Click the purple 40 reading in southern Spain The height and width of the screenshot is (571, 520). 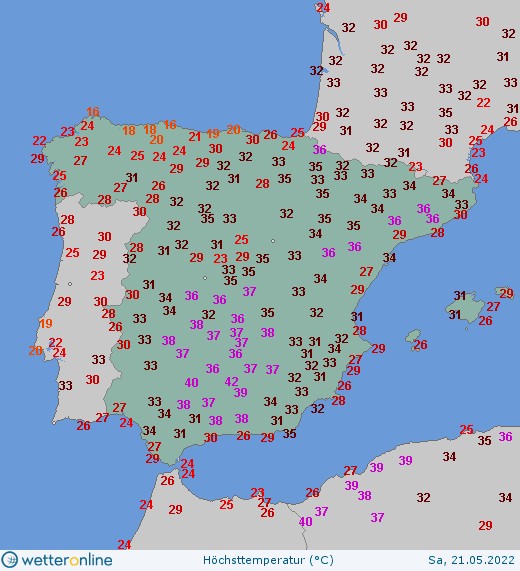(192, 382)
